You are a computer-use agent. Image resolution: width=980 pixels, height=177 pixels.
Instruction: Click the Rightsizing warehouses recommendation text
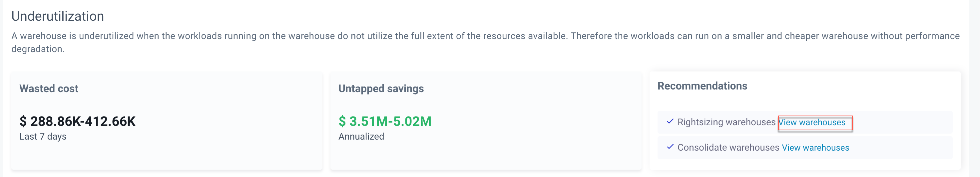tap(726, 123)
